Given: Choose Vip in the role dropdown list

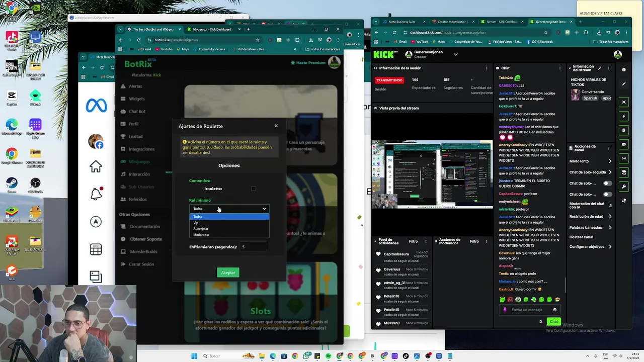Looking at the screenshot, I should (229, 223).
